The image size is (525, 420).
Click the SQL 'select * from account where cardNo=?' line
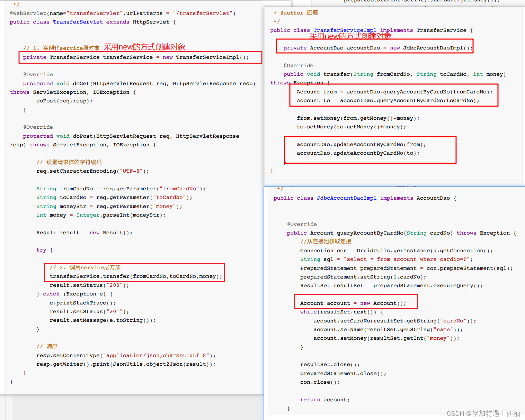coord(386,259)
